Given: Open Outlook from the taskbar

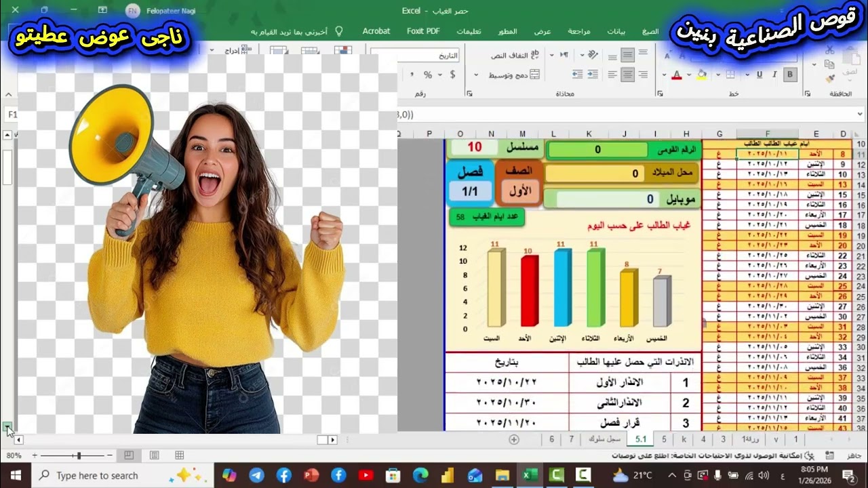Looking at the screenshot, I should [x=475, y=475].
